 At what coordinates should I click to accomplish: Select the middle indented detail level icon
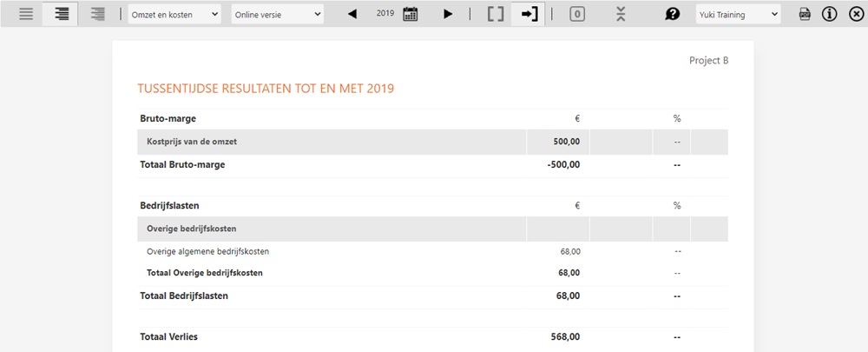(62, 14)
